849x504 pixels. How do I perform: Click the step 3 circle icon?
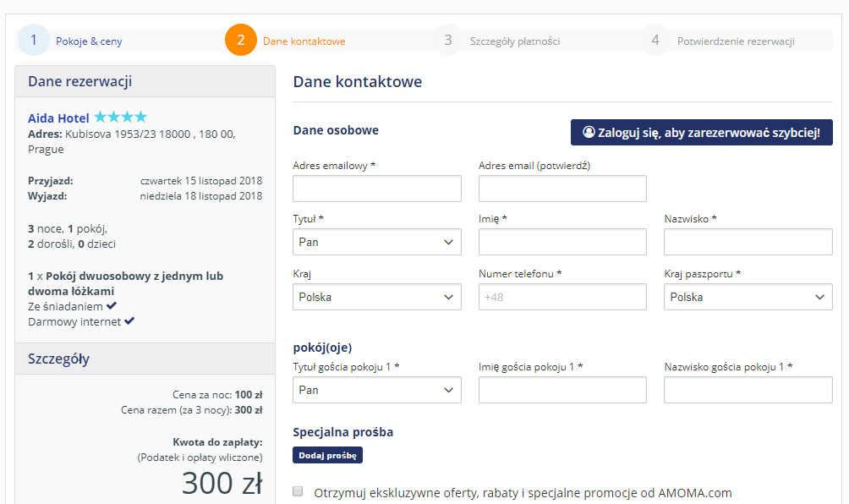click(448, 40)
